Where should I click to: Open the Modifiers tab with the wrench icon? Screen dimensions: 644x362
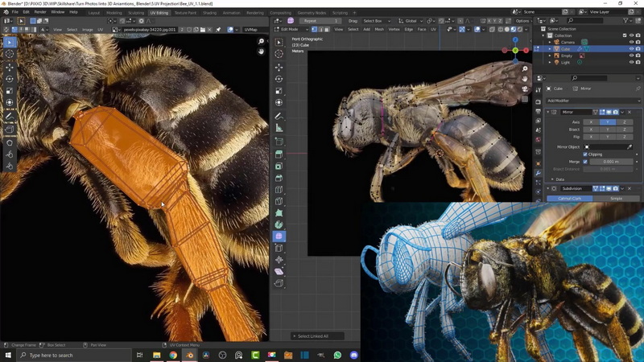[x=538, y=173]
